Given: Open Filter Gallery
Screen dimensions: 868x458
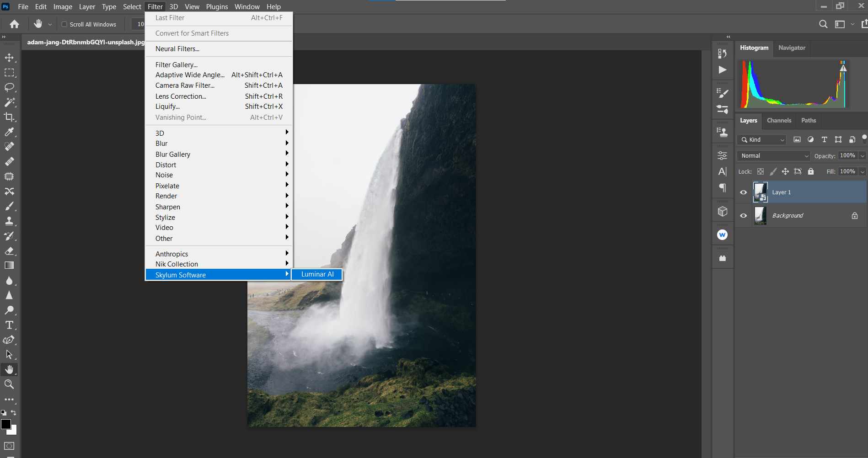Looking at the screenshot, I should coord(219,65).
